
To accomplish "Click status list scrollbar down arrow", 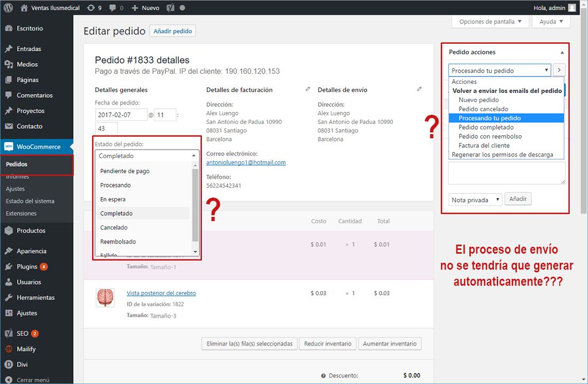I will [195, 252].
